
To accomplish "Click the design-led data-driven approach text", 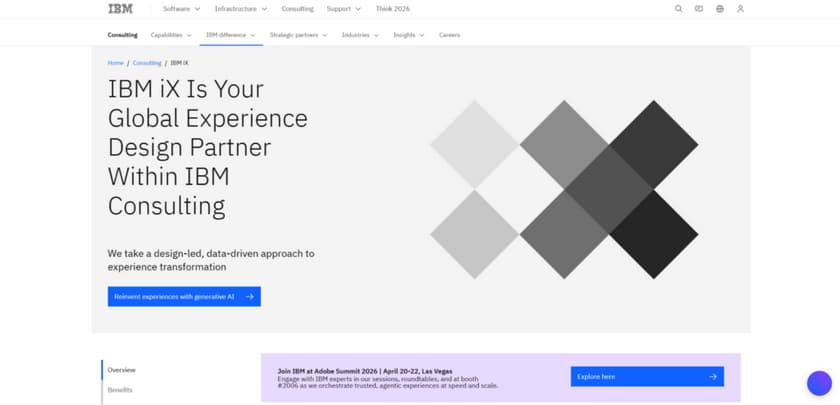I will coord(211,260).
